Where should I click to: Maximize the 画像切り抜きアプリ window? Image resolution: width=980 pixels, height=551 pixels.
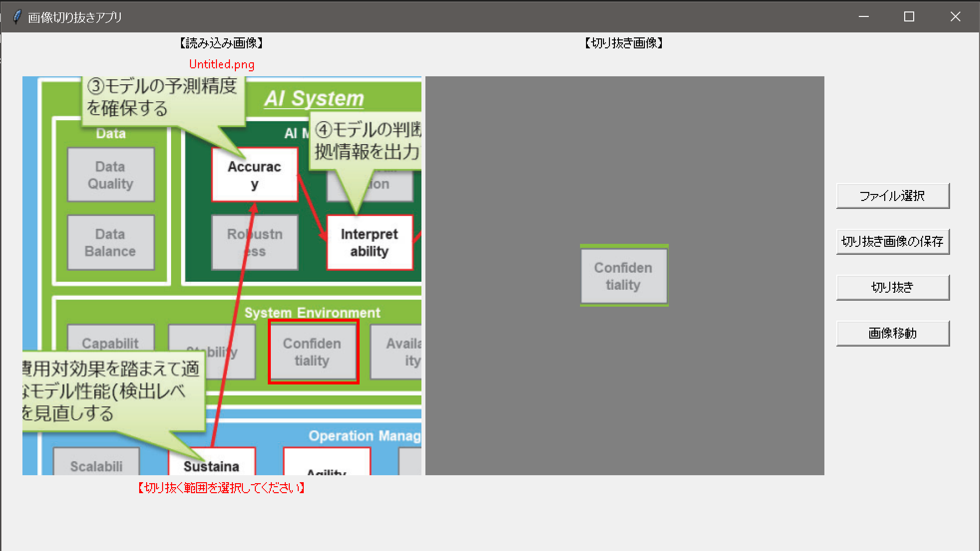point(909,16)
